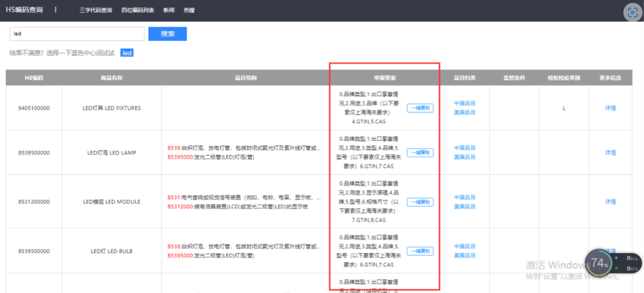Open 四位编码列表 in the navigation bar
644x293 pixels.
[138, 10]
